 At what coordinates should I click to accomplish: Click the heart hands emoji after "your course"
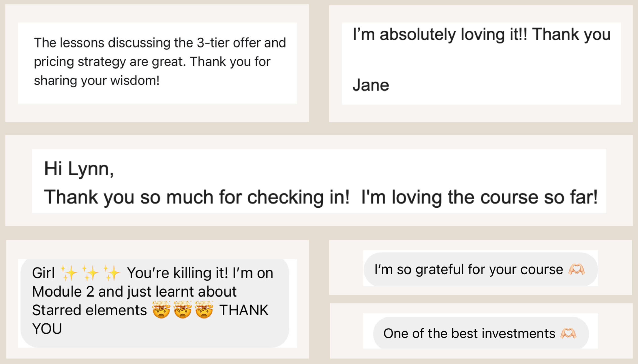pos(577,269)
